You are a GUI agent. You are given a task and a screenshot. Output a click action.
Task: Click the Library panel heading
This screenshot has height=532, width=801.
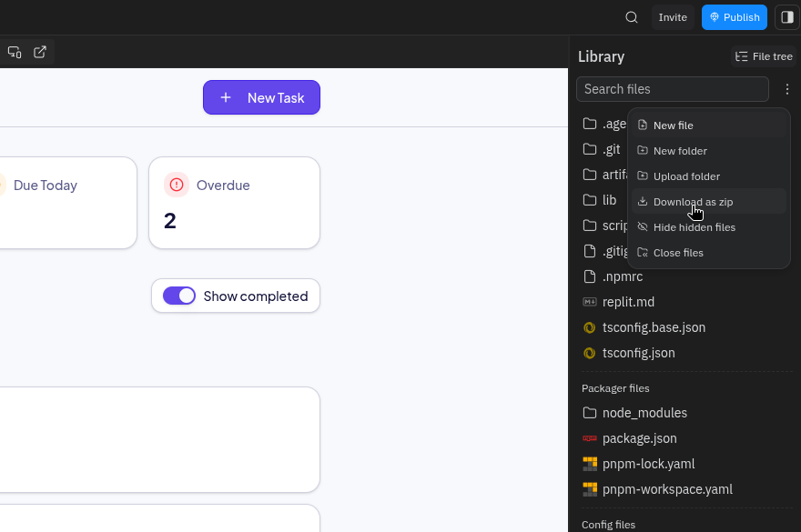click(601, 56)
